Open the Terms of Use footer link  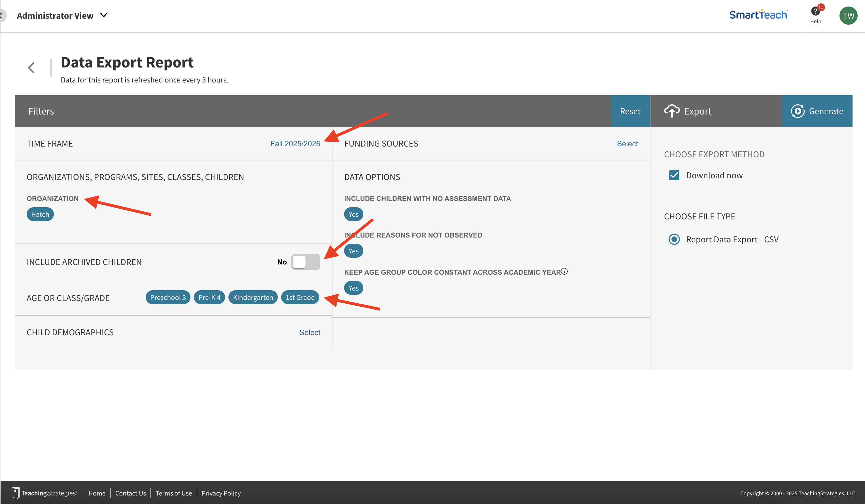pyautogui.click(x=174, y=493)
